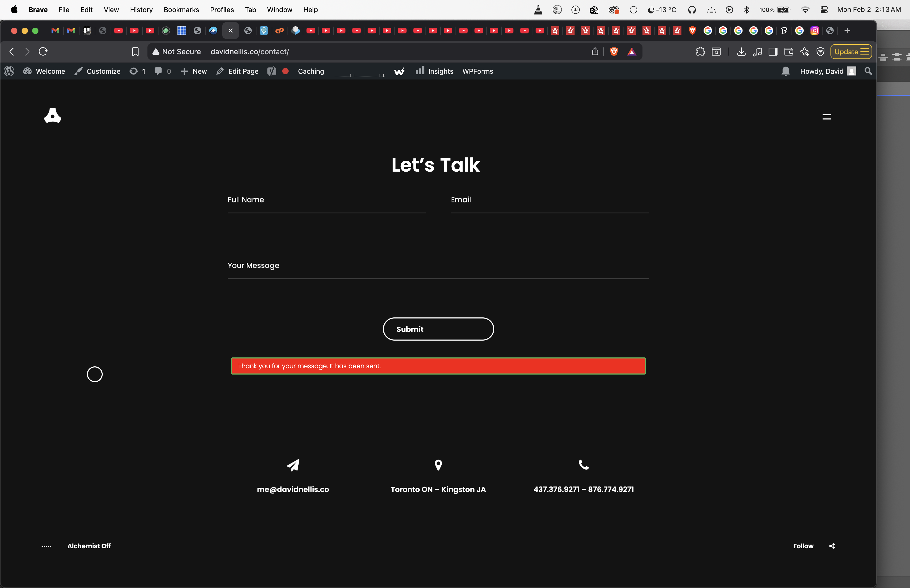Click the admin bar search magnifier icon
Image resolution: width=910 pixels, height=588 pixels.
pos(868,71)
